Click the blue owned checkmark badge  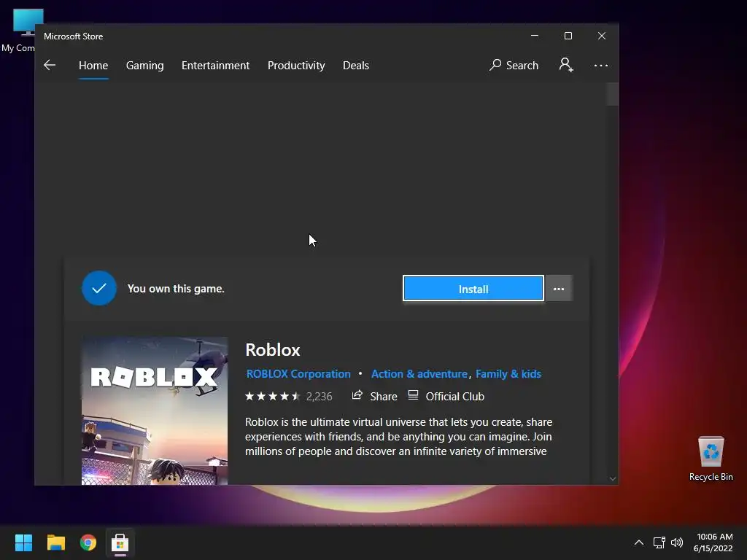[x=99, y=288]
